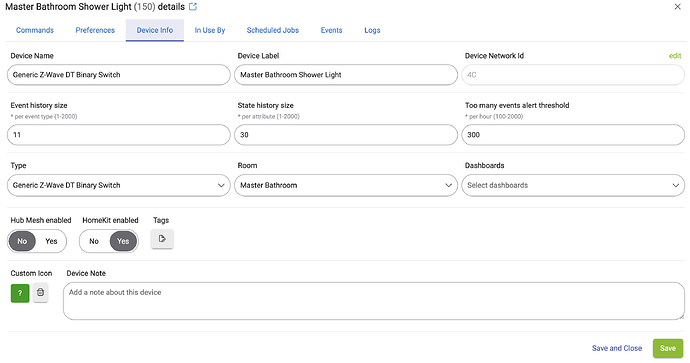Click the green custom icon picker
This screenshot has height=363, width=690.
point(20,293)
